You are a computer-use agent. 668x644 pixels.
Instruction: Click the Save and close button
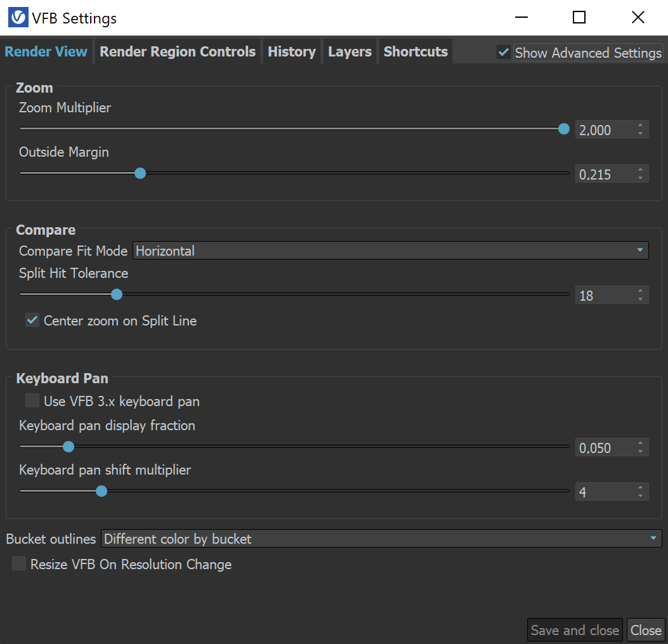tap(575, 630)
